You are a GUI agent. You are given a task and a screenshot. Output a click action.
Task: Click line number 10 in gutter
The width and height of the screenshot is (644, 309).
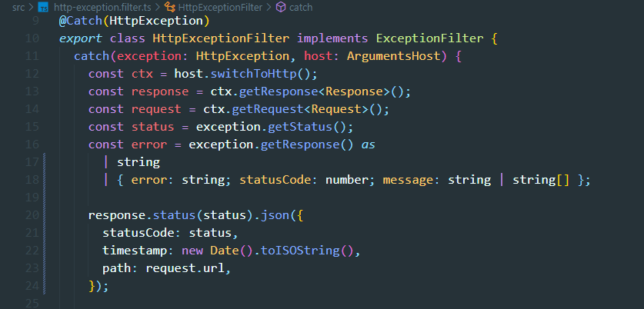[x=32, y=38]
